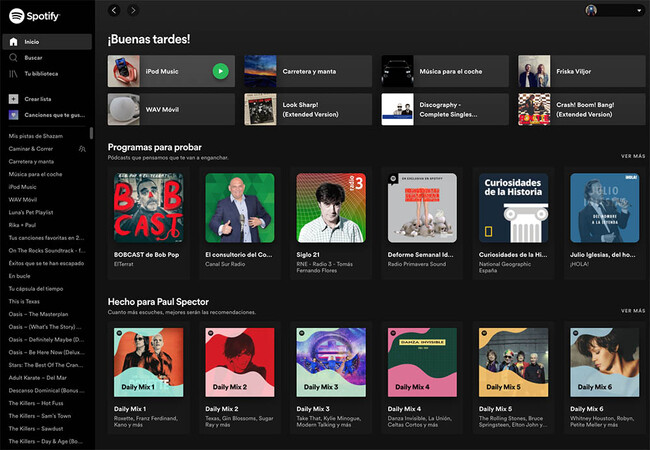This screenshot has height=450, width=650.
Task: Click the user profile avatar
Action: point(591,10)
